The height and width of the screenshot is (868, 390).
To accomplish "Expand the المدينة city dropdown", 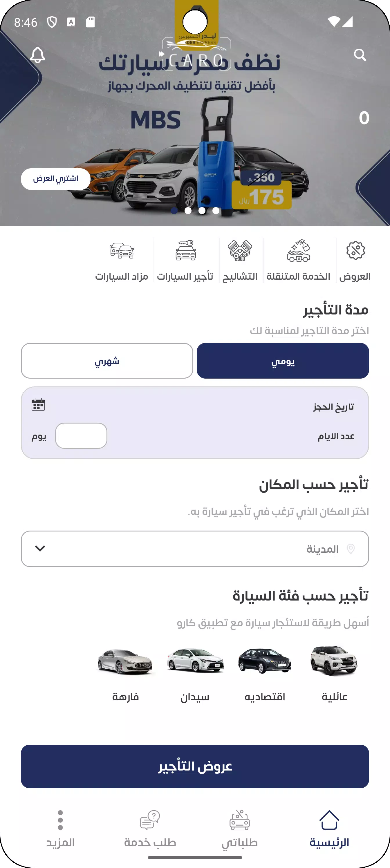I will tap(195, 549).
